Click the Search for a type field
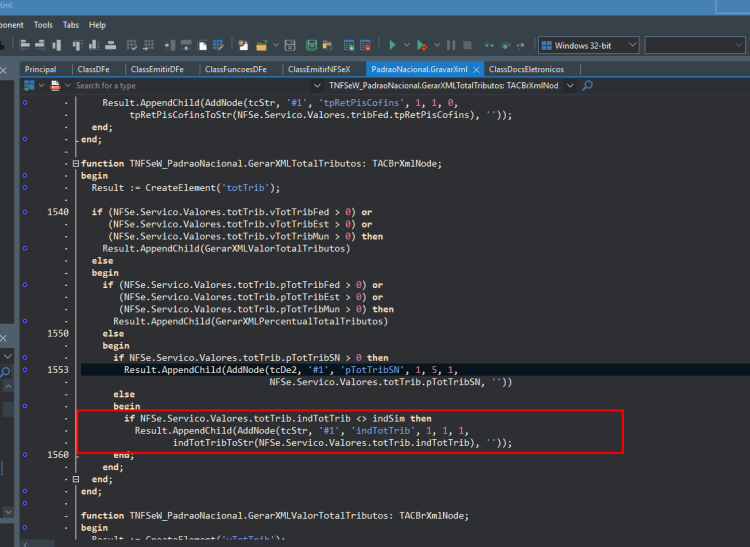The width and height of the screenshot is (750, 547). (191, 86)
